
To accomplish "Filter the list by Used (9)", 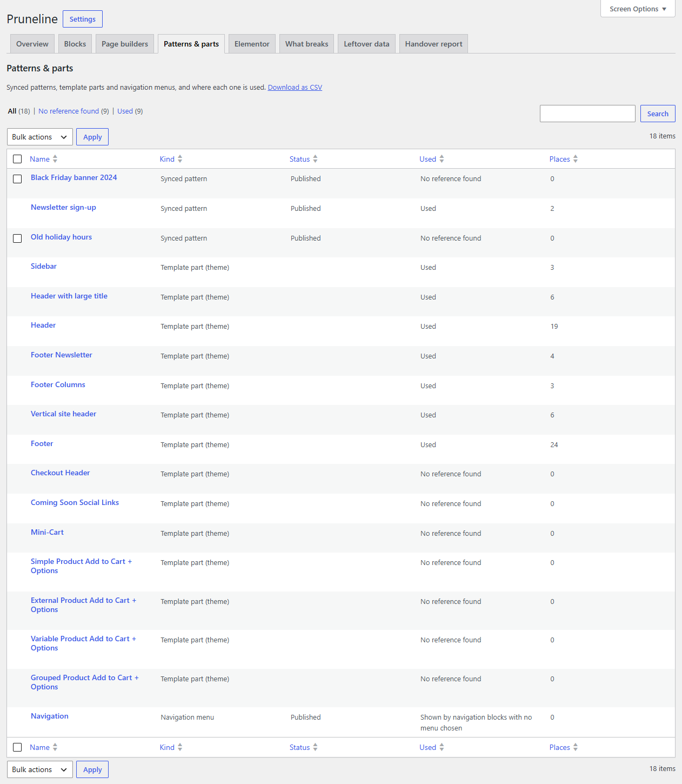I will pyautogui.click(x=130, y=111).
